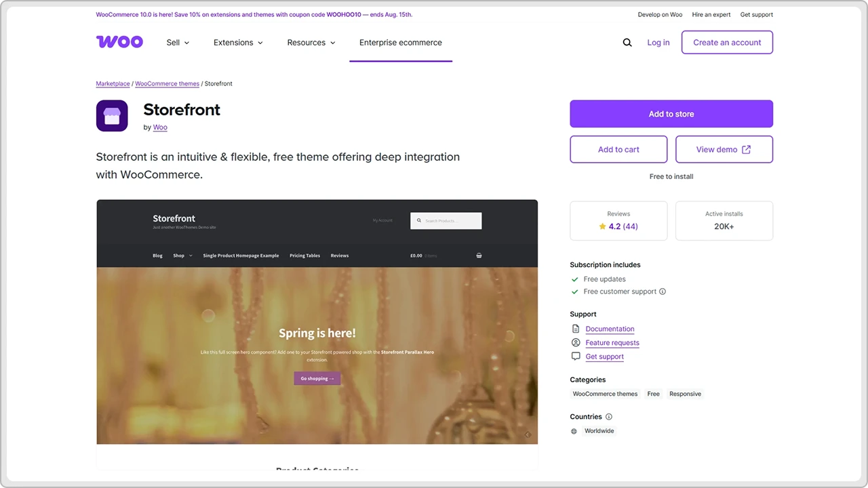The image size is (868, 488).
Task: Open Develop on Woo top link
Action: coord(660,14)
